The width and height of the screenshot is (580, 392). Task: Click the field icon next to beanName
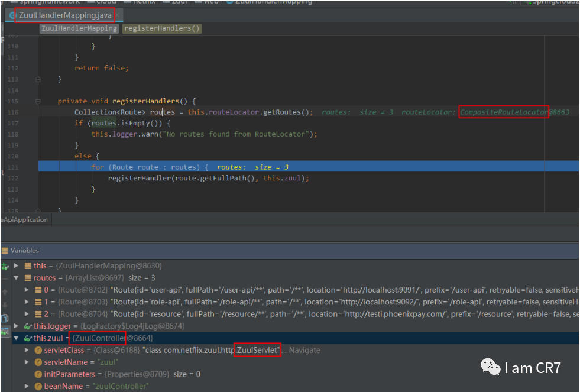[38, 387]
